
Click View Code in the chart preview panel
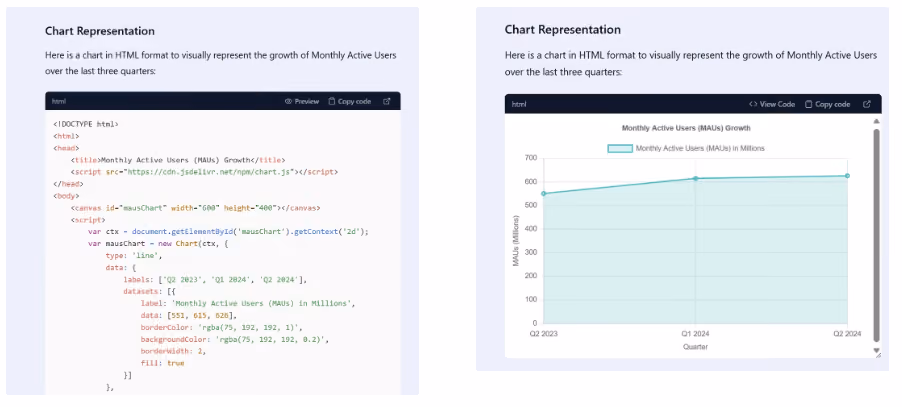(772, 104)
